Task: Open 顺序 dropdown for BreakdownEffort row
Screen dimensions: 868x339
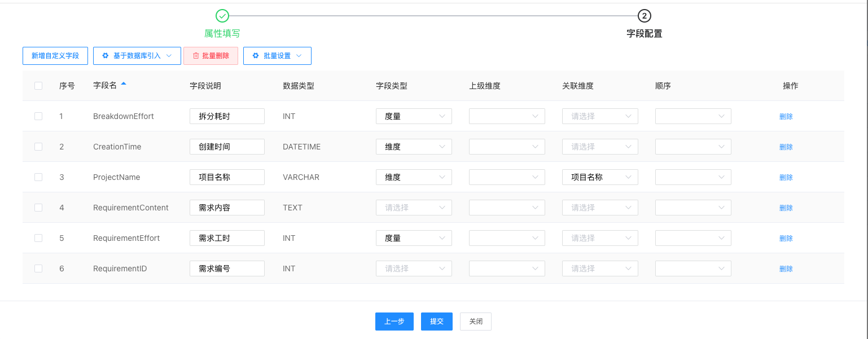Action: point(693,116)
